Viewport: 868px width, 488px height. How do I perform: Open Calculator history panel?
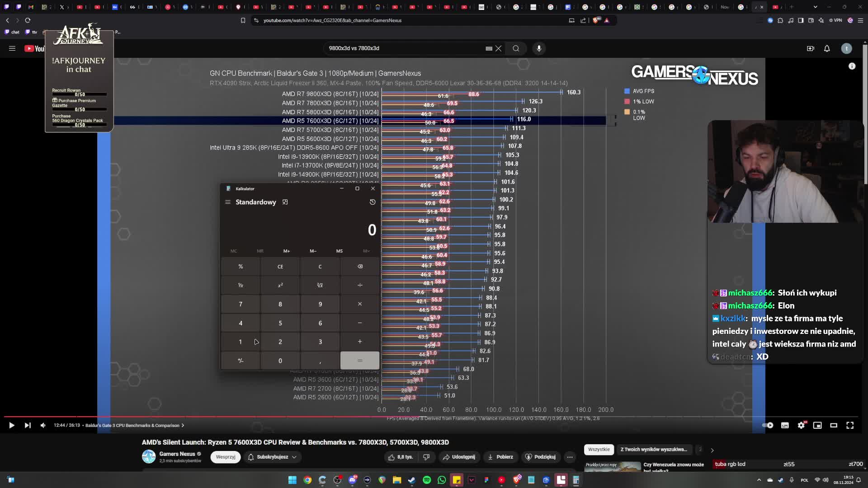[373, 202]
